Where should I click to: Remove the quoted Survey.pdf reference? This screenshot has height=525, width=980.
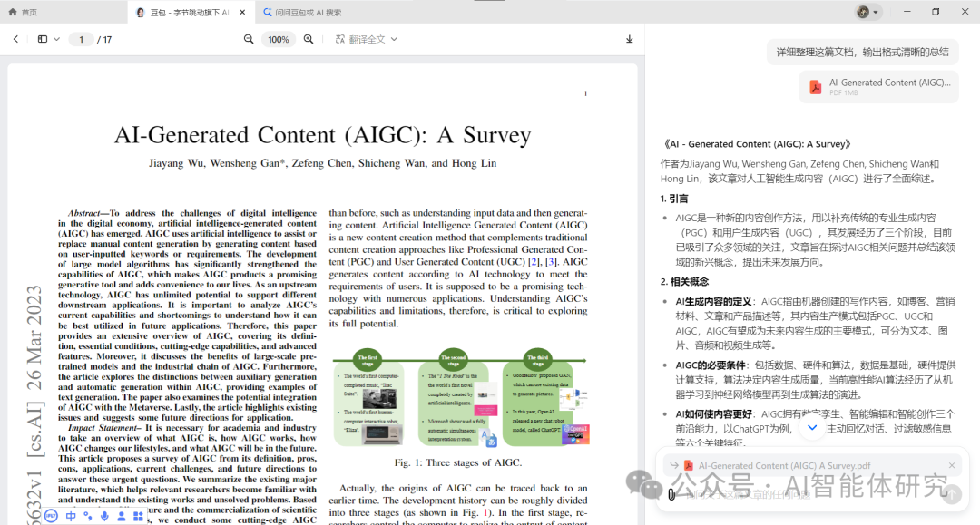951,466
